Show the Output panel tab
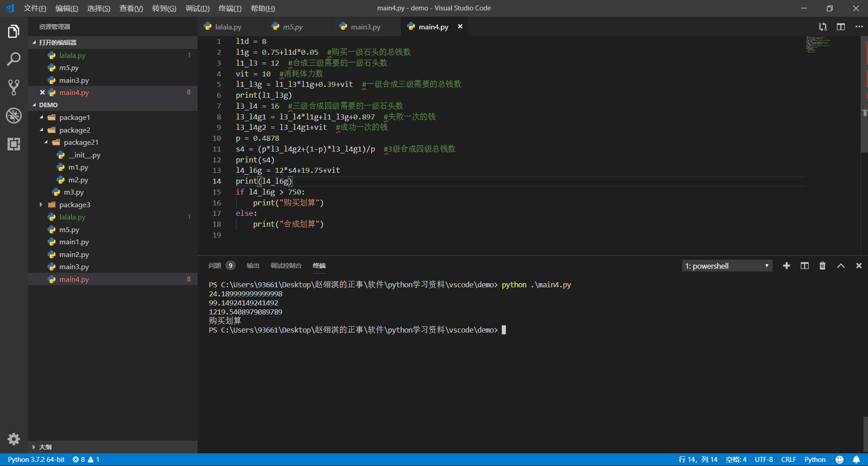Image resolution: width=868 pixels, height=466 pixels. pyautogui.click(x=253, y=266)
